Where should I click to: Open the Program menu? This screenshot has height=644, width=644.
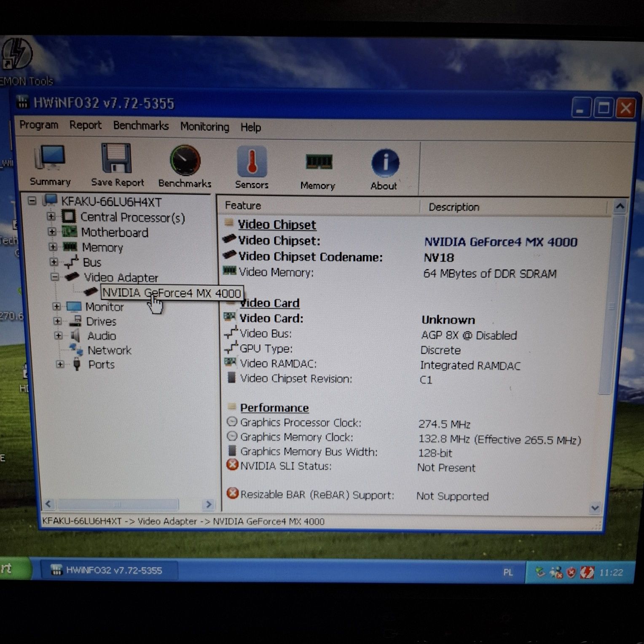tap(39, 125)
